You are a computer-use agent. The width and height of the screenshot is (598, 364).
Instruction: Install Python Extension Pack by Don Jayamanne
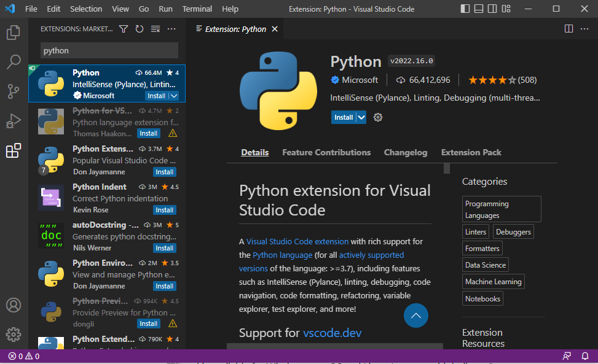point(164,172)
